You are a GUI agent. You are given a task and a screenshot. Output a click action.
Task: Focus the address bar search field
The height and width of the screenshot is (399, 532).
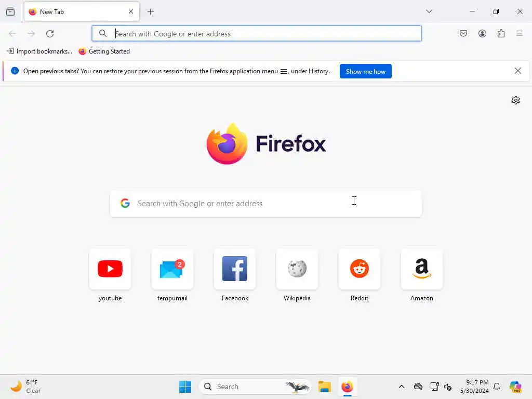(x=257, y=34)
